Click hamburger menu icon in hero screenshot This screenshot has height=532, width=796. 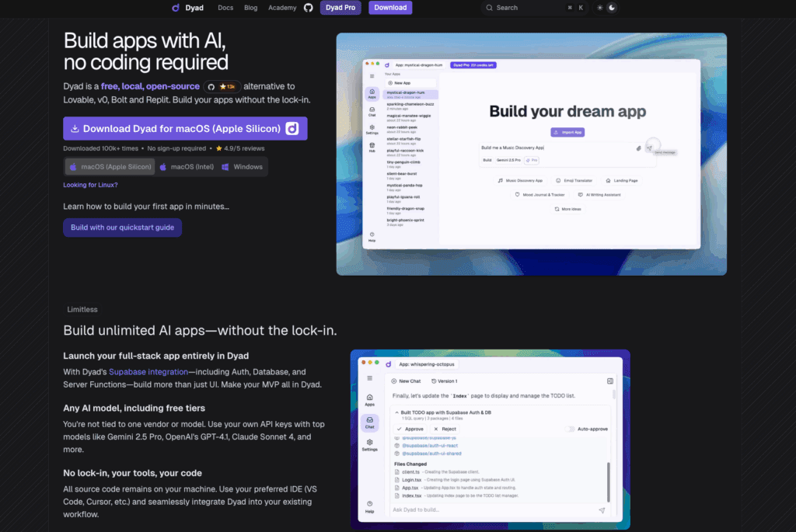pyautogui.click(x=372, y=77)
